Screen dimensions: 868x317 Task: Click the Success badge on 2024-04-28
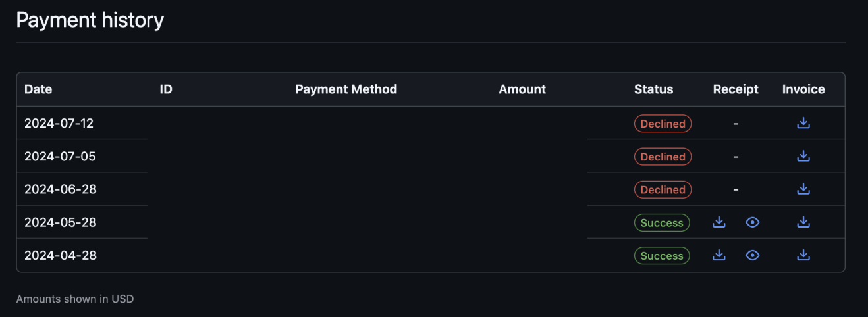(x=662, y=256)
